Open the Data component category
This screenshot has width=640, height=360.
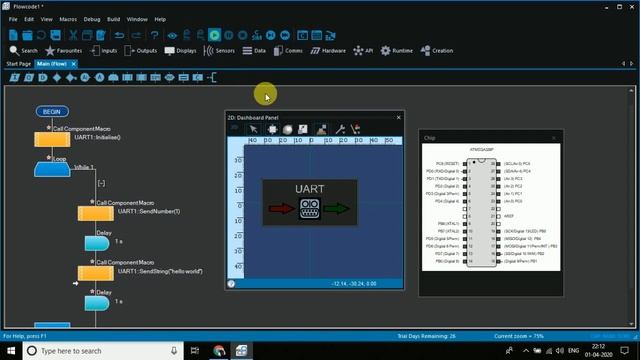[254, 51]
